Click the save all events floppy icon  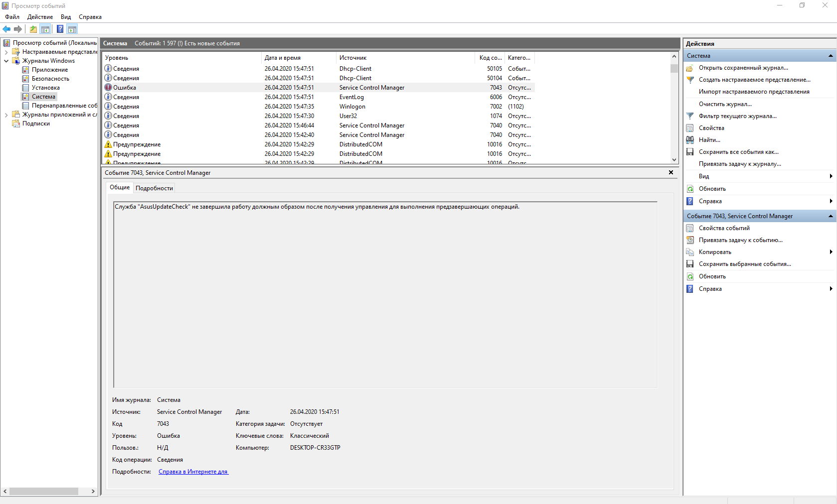point(690,152)
